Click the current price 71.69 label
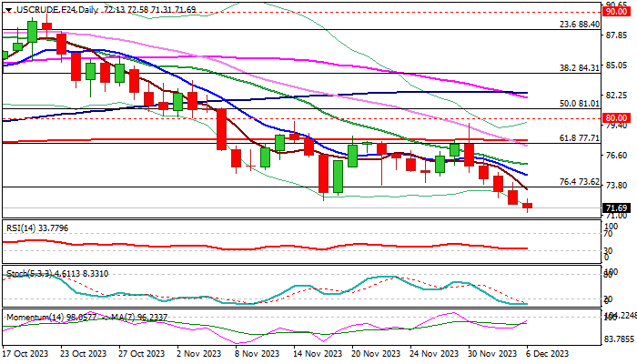Screen dimensions: 637x364 pyautogui.click(x=616, y=208)
